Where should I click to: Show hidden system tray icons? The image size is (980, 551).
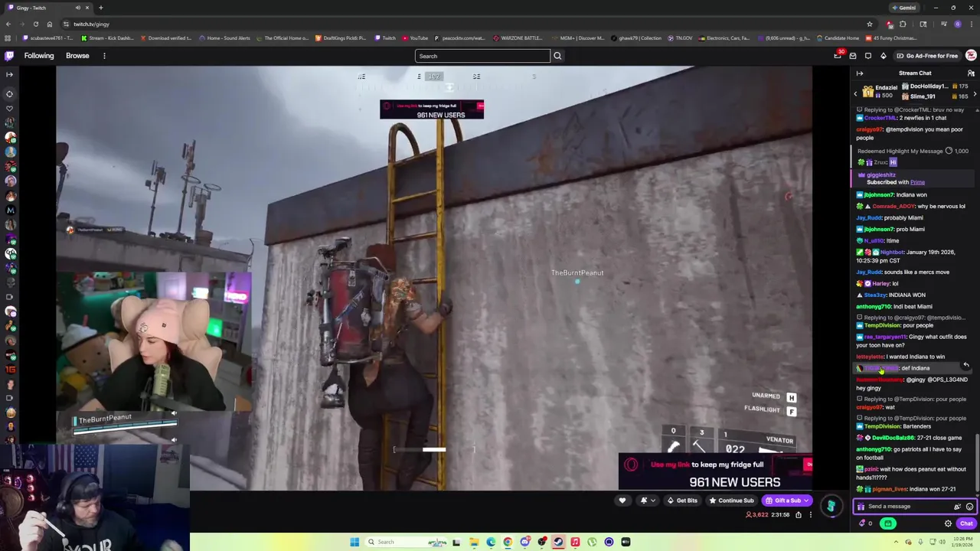(x=896, y=542)
